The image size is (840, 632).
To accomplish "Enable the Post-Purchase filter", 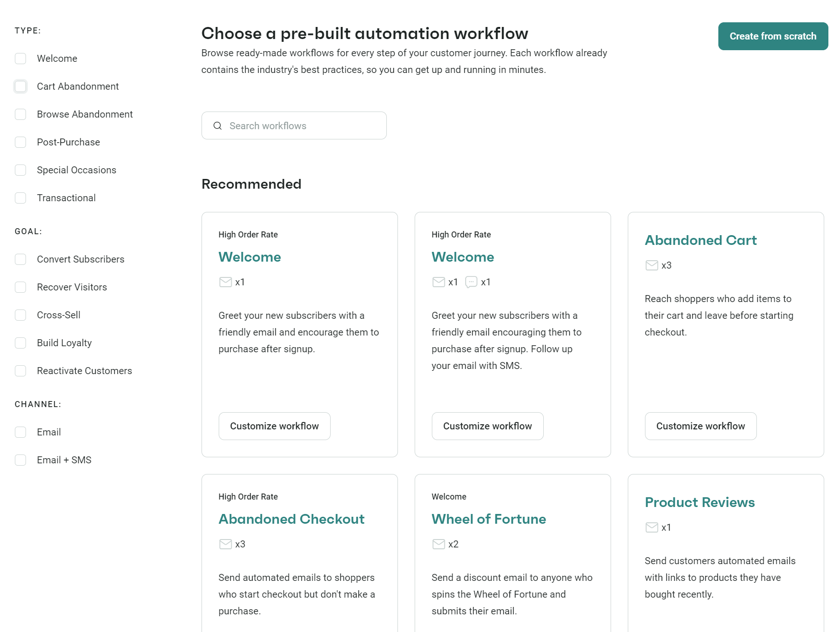I will (20, 142).
